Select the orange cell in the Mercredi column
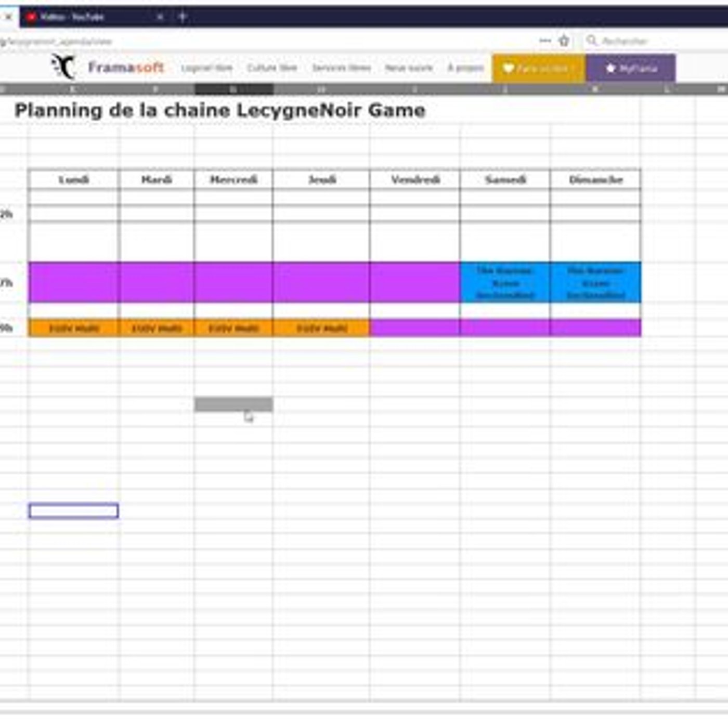This screenshot has width=728, height=728. 233,328
